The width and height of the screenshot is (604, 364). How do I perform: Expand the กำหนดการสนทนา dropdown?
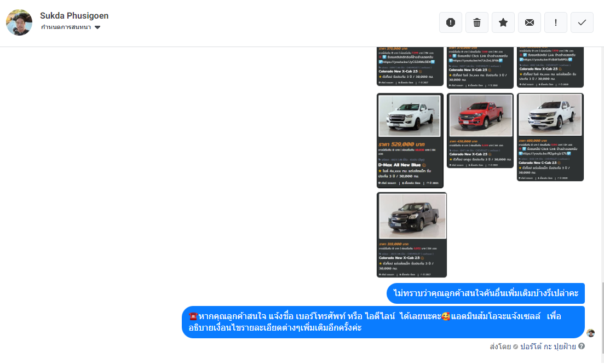[x=71, y=27]
